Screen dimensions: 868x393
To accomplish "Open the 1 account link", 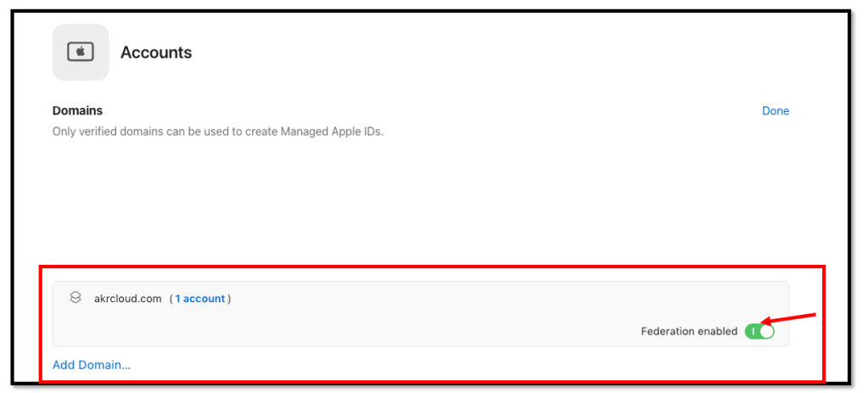I will click(x=200, y=299).
